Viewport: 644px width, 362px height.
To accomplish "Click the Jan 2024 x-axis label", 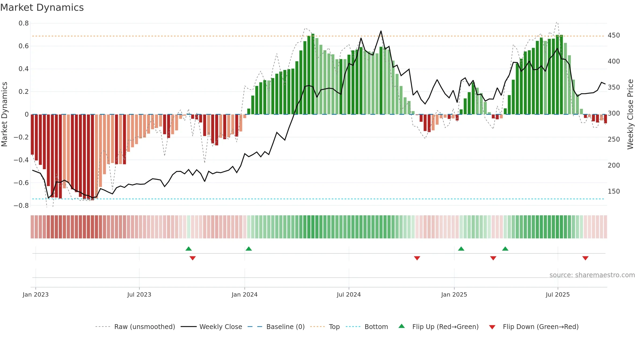I will [245, 294].
